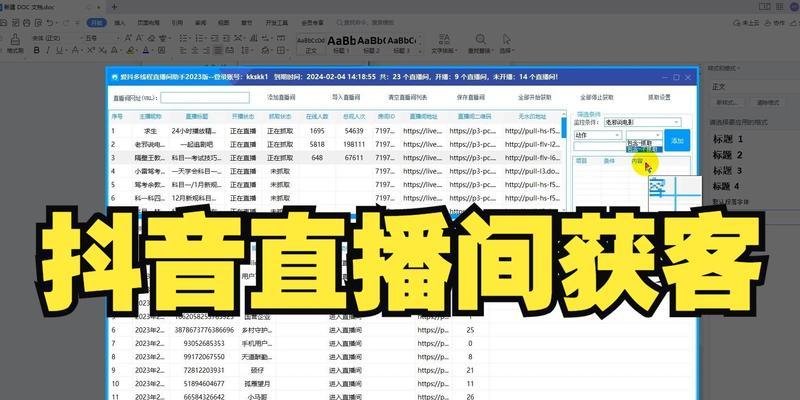Click the cloud not-synced icon
The height and width of the screenshot is (400, 800).
pos(736,23)
